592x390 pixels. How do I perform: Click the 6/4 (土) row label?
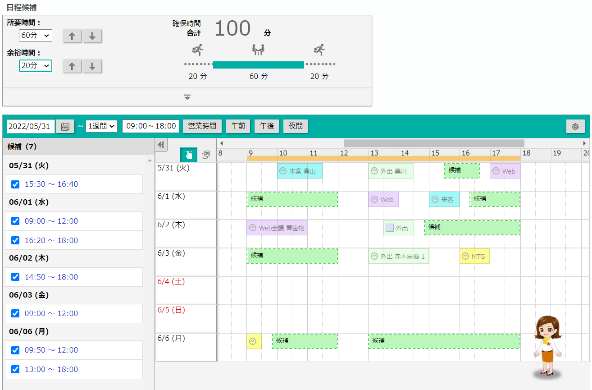point(171,282)
